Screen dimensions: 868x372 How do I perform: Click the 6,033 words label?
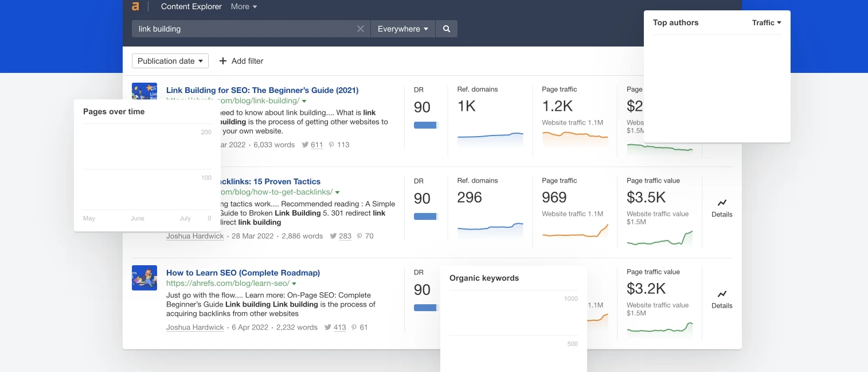274,145
